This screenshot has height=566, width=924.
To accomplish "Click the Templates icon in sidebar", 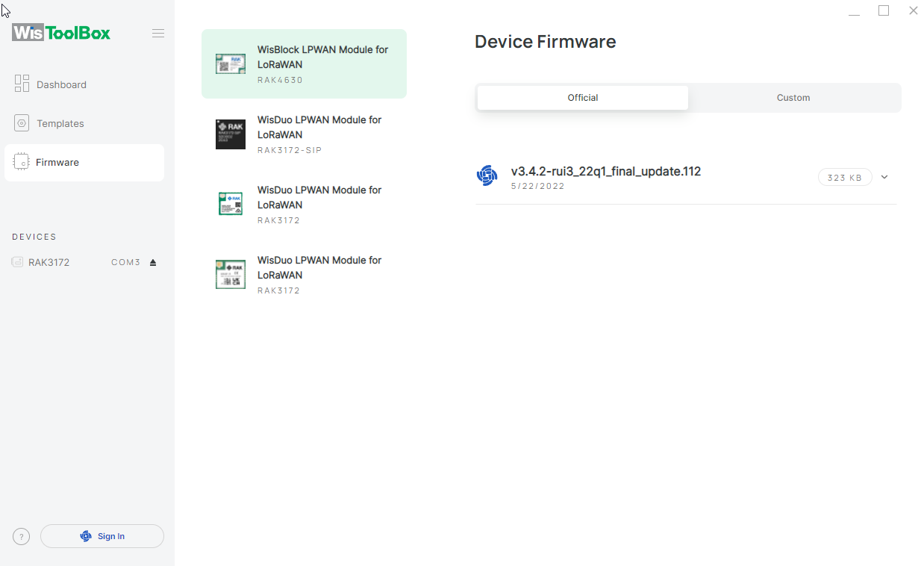I will 22,123.
